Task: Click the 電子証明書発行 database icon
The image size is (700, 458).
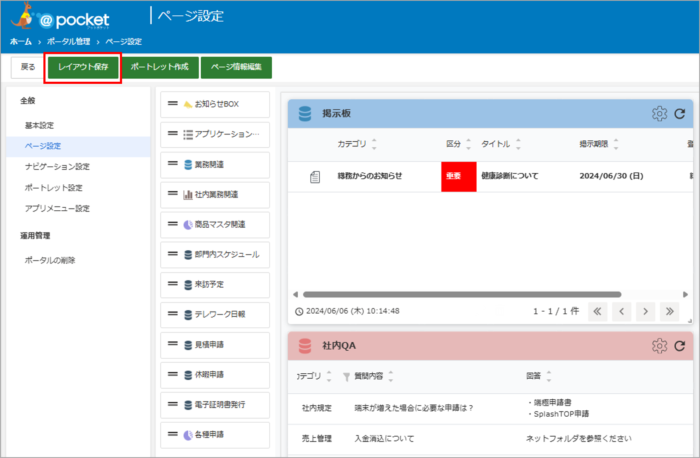Action: tap(188, 405)
